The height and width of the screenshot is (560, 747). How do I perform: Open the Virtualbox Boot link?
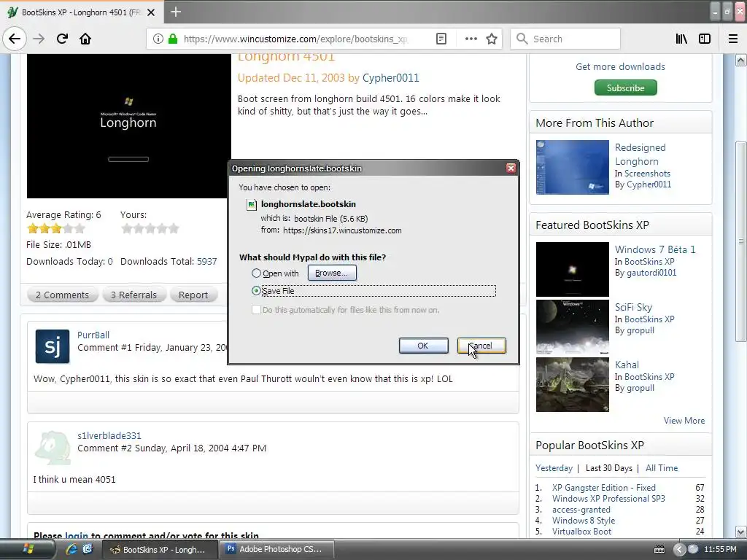(581, 532)
